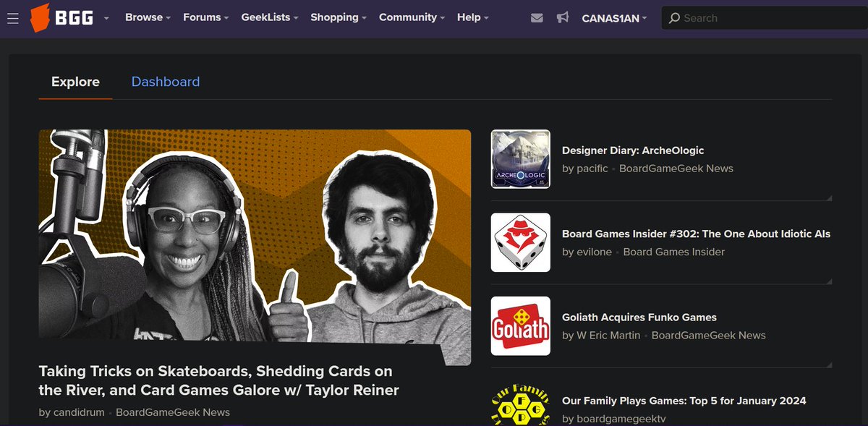Click the magnifying glass search icon
Screen dimensions: 868x426
[673, 17]
